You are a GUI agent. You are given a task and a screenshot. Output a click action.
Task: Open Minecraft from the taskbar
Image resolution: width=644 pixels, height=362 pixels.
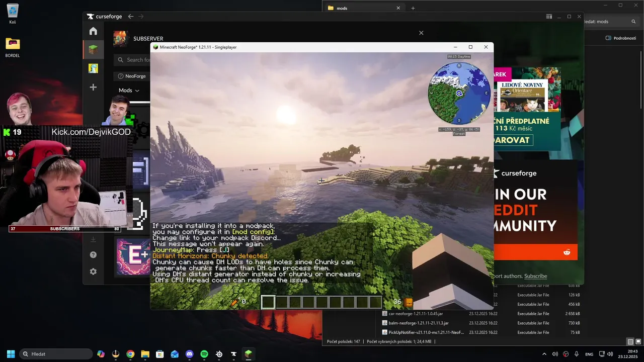click(248, 354)
